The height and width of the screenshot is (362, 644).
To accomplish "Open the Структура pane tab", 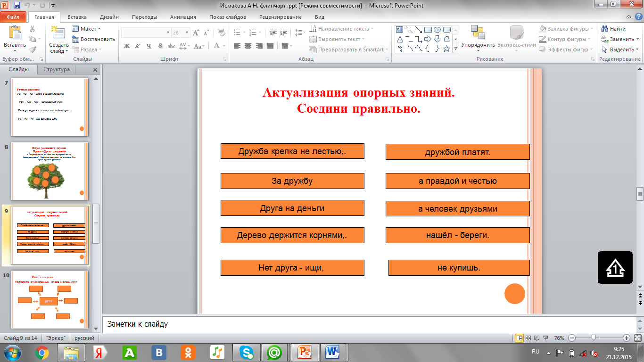I will 57,69.
